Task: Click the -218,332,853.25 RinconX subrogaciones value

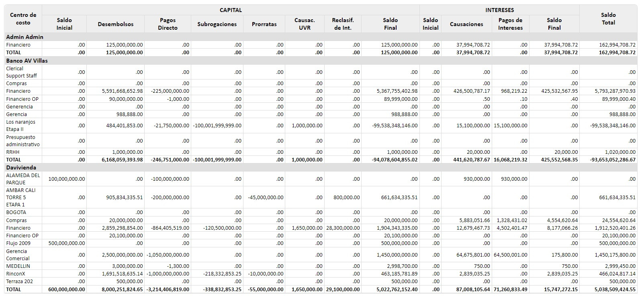Action: pyautogui.click(x=223, y=274)
